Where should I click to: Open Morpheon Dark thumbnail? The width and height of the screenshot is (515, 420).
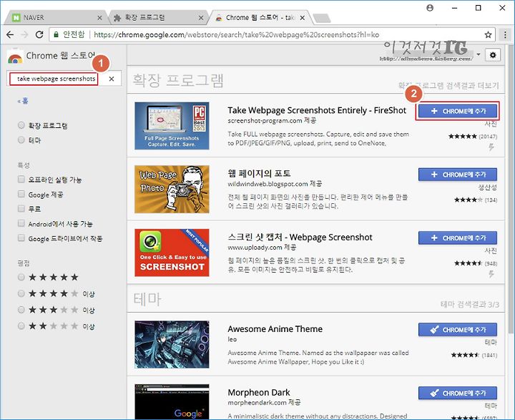click(x=172, y=401)
